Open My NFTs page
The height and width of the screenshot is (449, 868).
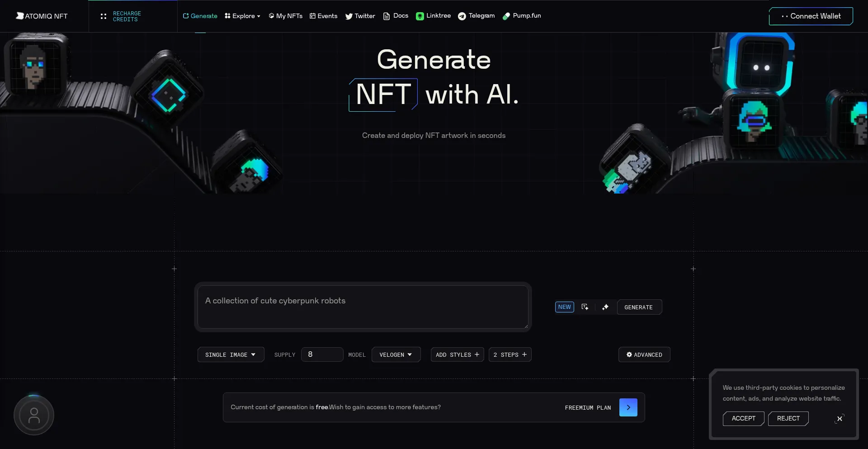(285, 16)
